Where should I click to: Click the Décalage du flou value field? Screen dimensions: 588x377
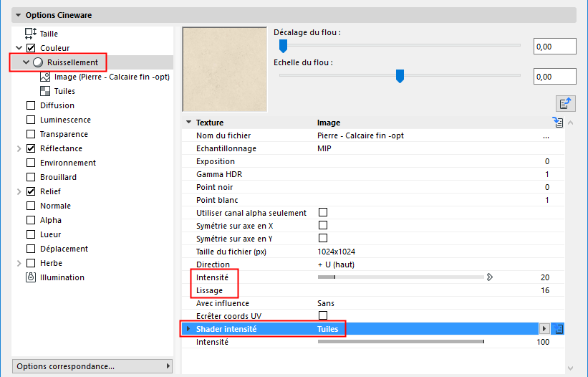point(554,47)
